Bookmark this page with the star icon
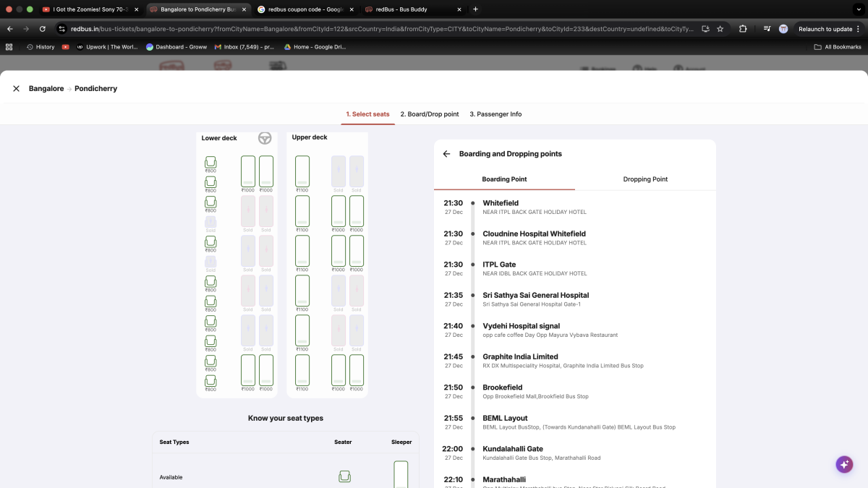Screen dimensions: 868x488 (x=720, y=29)
